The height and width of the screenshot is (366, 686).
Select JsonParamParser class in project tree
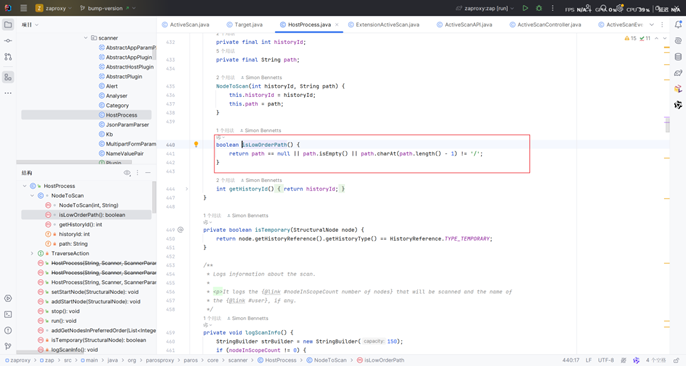click(x=127, y=125)
